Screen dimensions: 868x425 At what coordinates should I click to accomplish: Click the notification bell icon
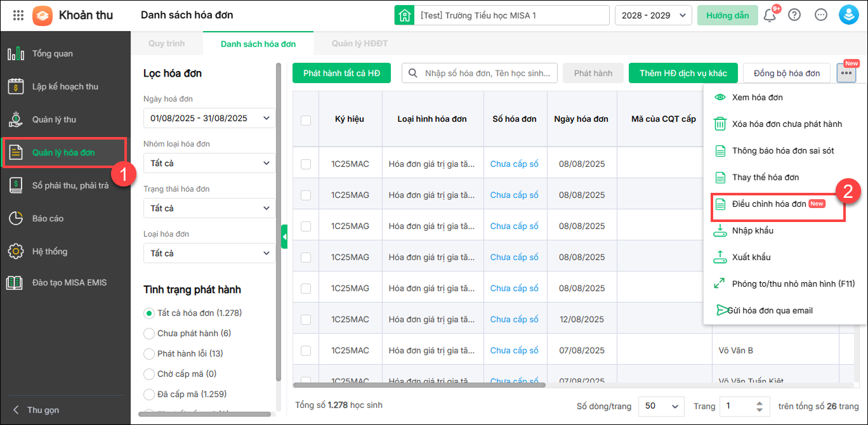(x=770, y=15)
